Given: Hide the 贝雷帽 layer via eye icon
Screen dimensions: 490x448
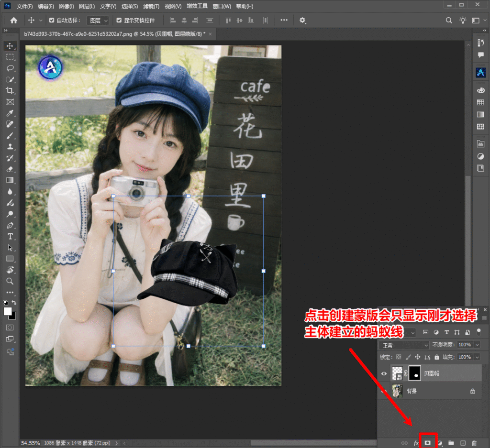Looking at the screenshot, I should click(384, 373).
